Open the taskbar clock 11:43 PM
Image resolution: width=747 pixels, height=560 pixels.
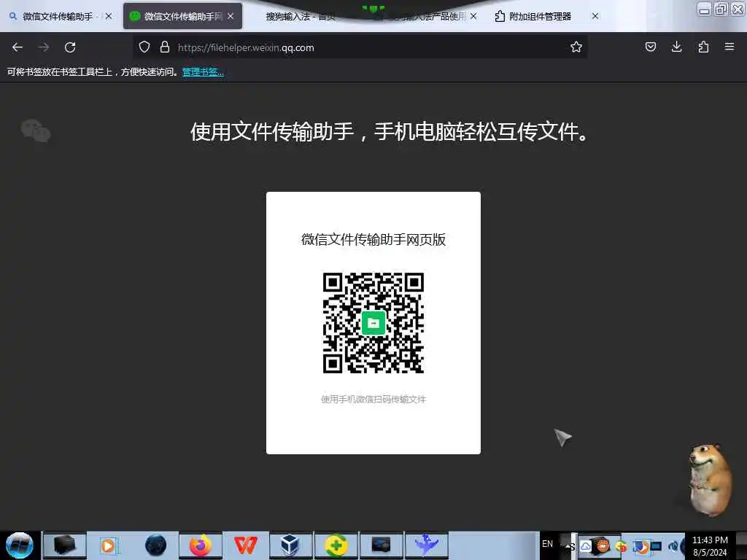pos(710,546)
